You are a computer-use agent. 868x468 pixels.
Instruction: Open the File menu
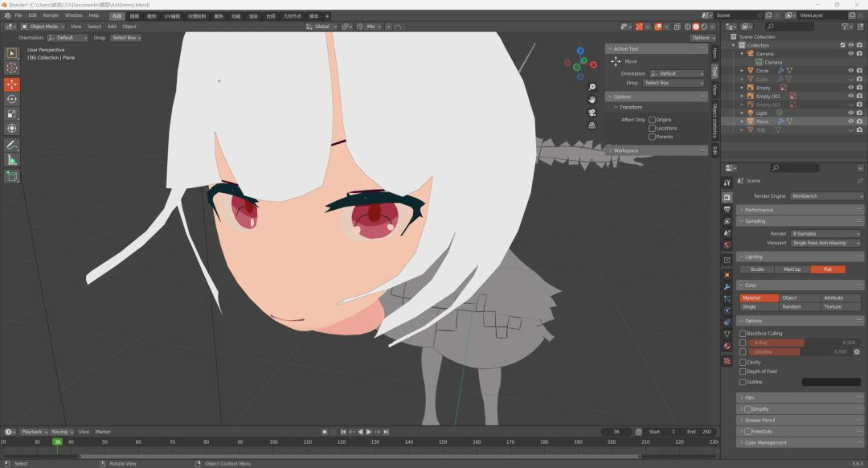tap(18, 15)
